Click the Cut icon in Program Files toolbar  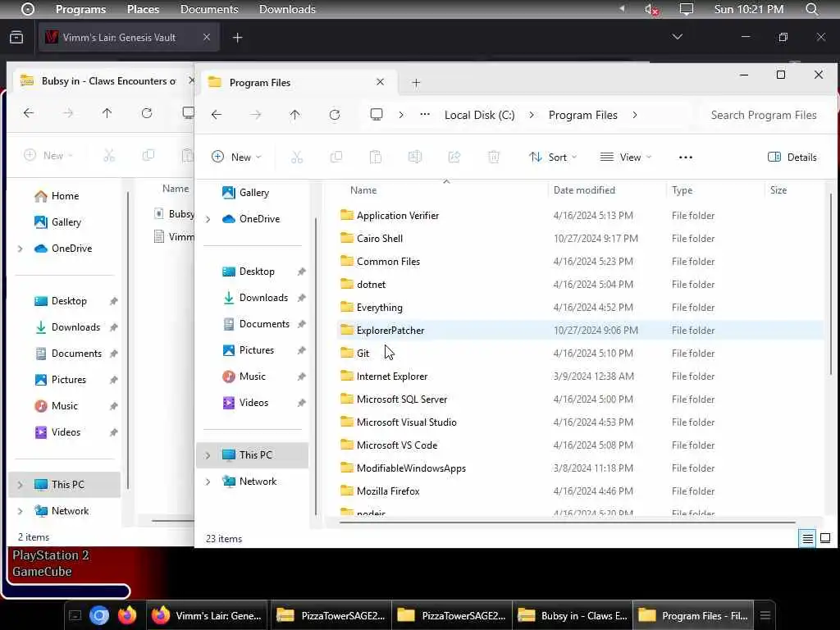pyautogui.click(x=297, y=157)
